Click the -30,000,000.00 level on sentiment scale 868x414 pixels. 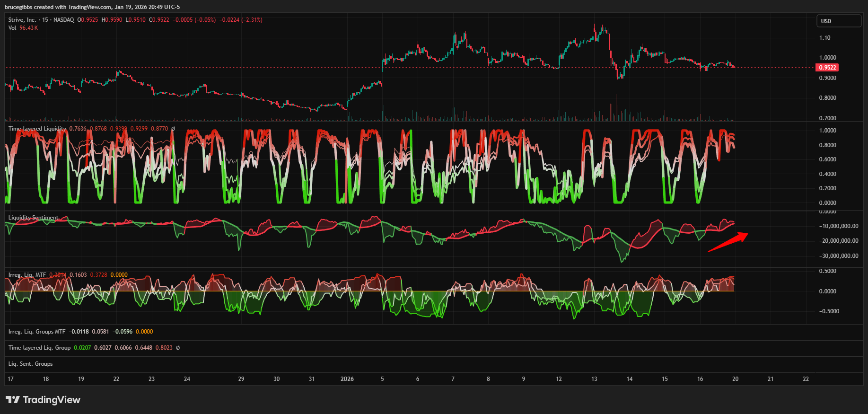(x=839, y=256)
